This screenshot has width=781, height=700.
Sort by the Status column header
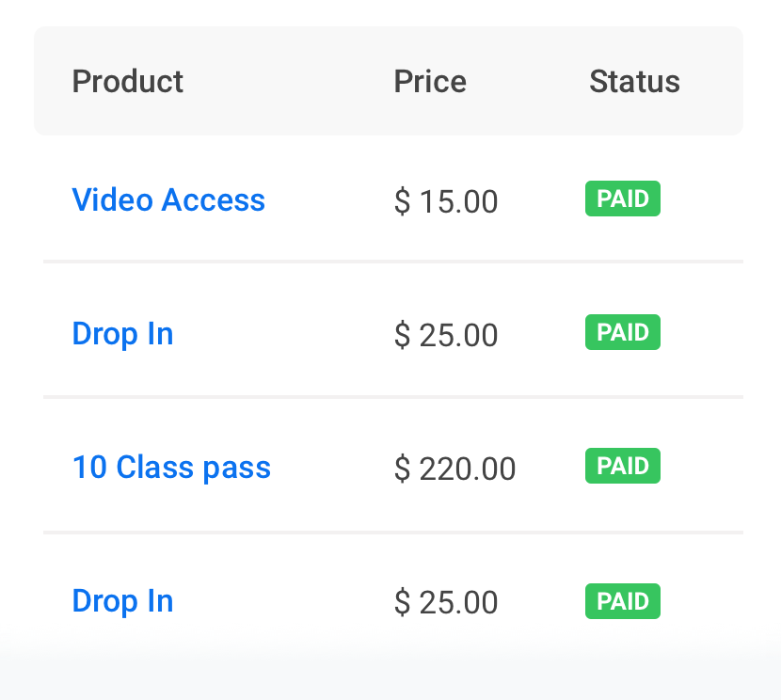click(x=634, y=82)
